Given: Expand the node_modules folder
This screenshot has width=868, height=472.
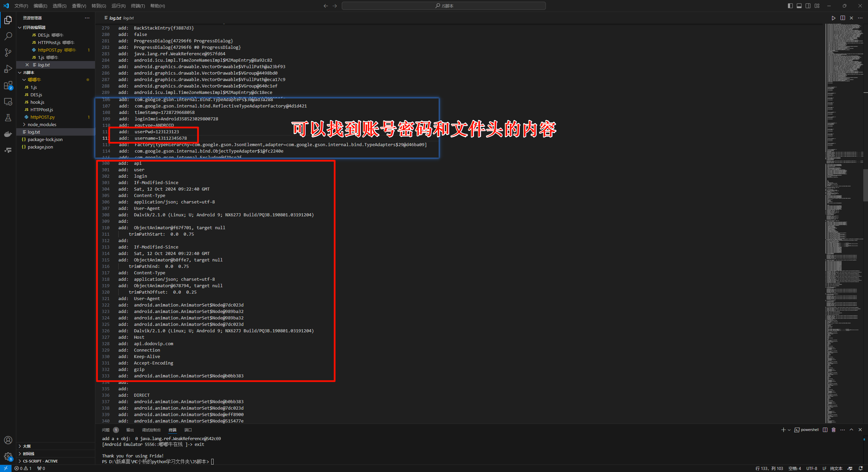Looking at the screenshot, I should click(x=42, y=124).
